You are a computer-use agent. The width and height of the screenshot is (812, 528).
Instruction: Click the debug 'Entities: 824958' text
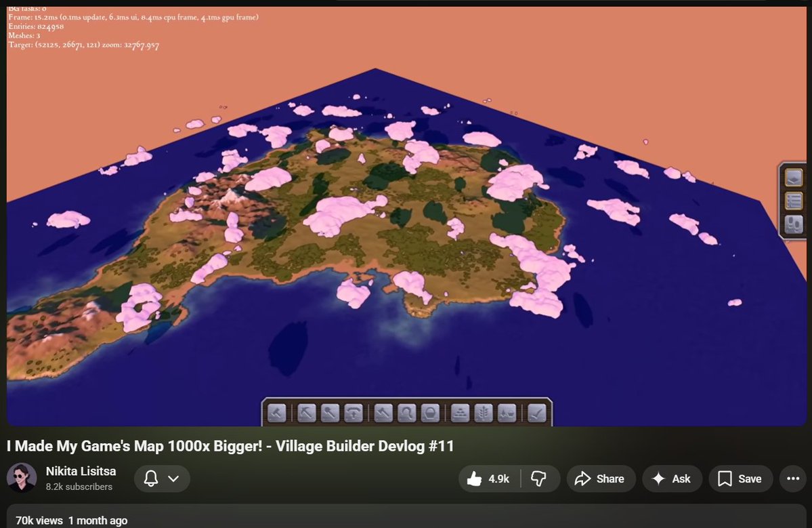[36, 26]
